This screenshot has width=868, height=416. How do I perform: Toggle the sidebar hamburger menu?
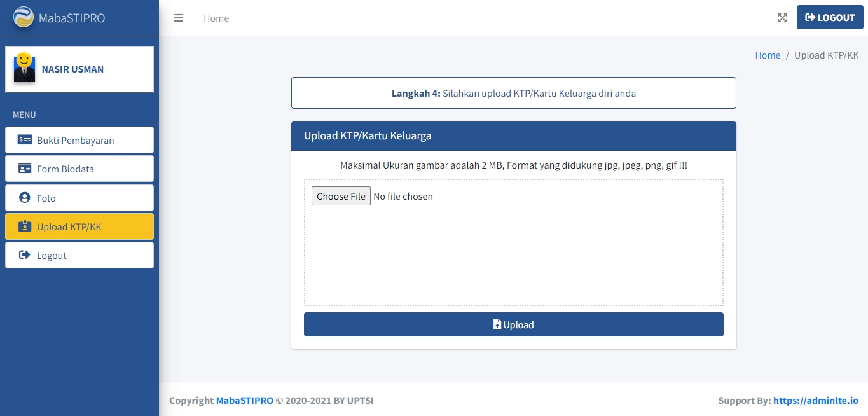(179, 18)
